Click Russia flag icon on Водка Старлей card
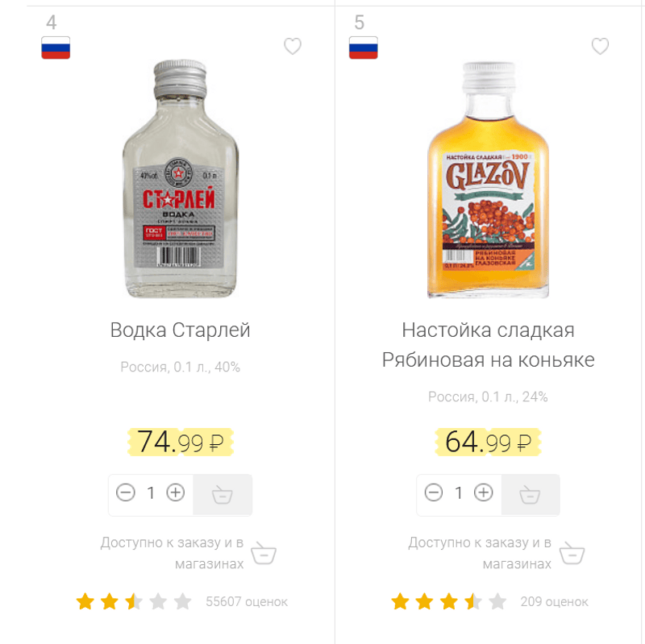The width and height of the screenshot is (645, 644). [x=56, y=48]
